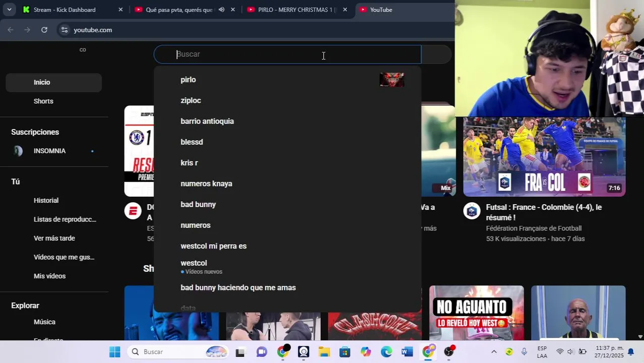Screen dimensions: 644x363
Task: Click the YouTube search submit button
Action: click(x=436, y=54)
